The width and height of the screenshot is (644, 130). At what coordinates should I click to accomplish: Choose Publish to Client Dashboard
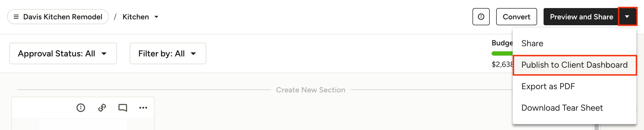tap(575, 65)
